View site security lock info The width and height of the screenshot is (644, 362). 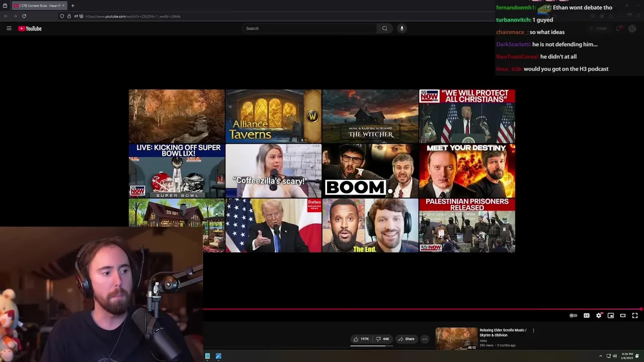[69, 16]
